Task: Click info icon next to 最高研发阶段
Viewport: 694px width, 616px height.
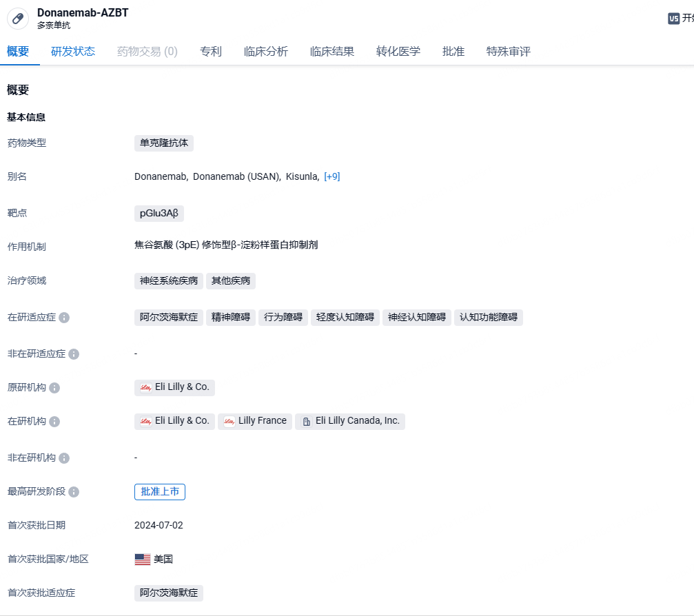Action: click(74, 492)
